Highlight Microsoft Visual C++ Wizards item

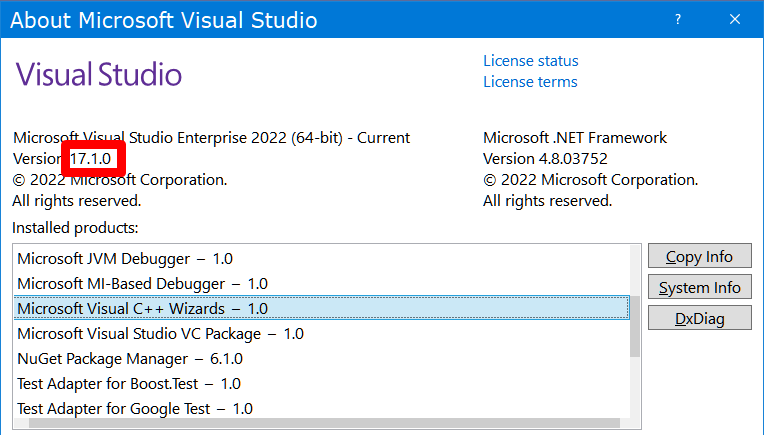(x=142, y=309)
